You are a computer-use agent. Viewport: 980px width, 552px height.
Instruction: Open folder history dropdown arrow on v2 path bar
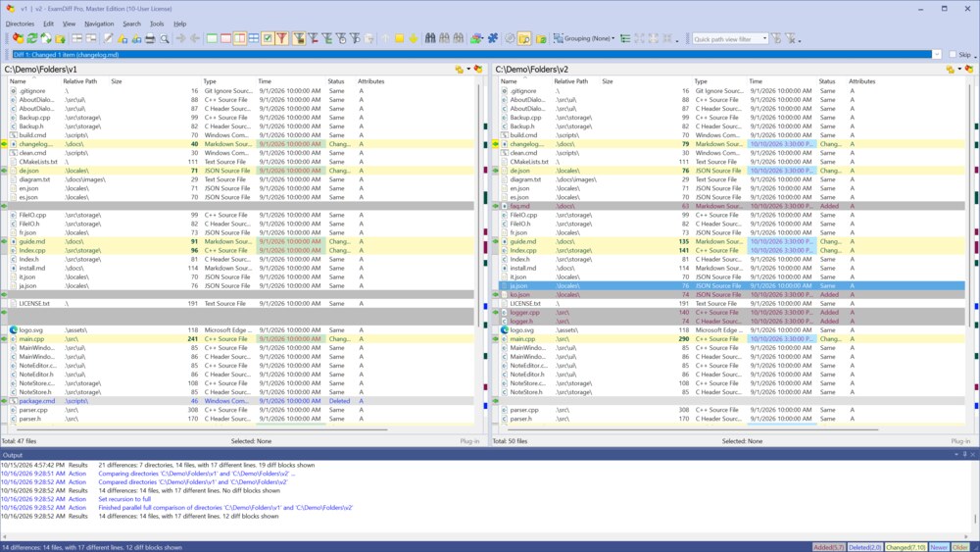960,70
